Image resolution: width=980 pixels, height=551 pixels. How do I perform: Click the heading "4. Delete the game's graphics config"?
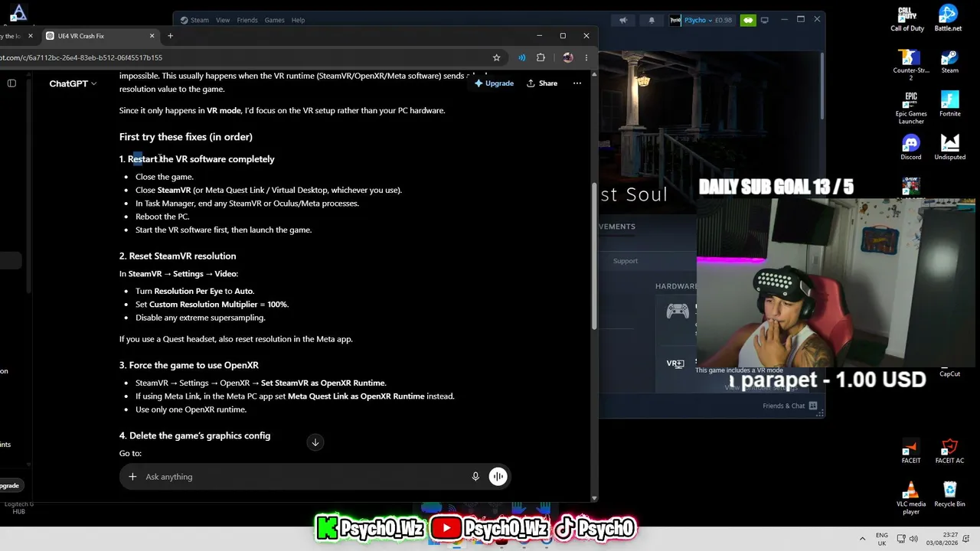click(195, 435)
